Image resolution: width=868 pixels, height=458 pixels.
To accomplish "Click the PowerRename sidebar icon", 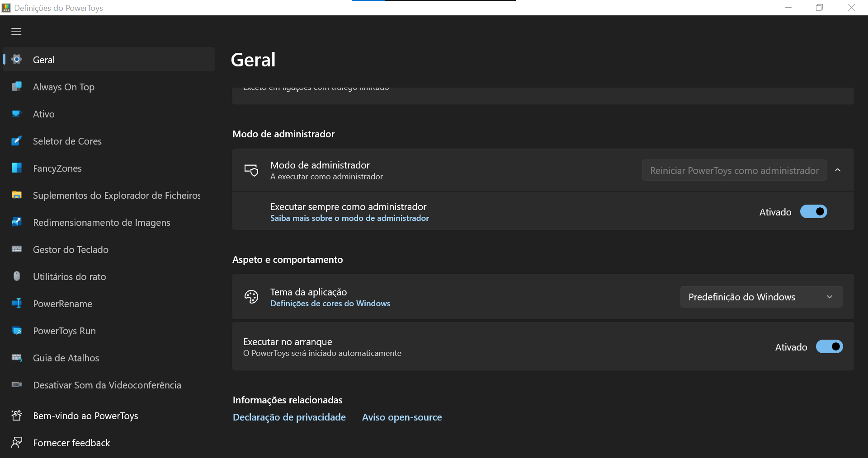I will 16,304.
